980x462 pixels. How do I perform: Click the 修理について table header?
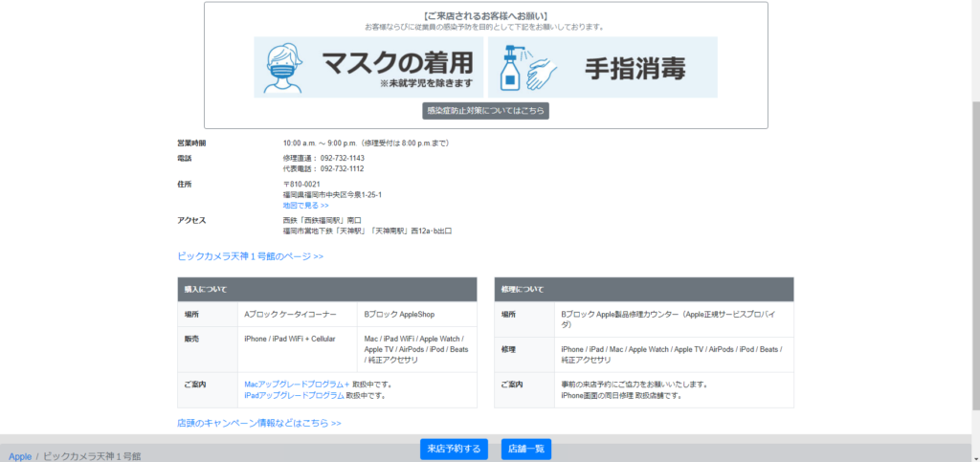pos(644,290)
